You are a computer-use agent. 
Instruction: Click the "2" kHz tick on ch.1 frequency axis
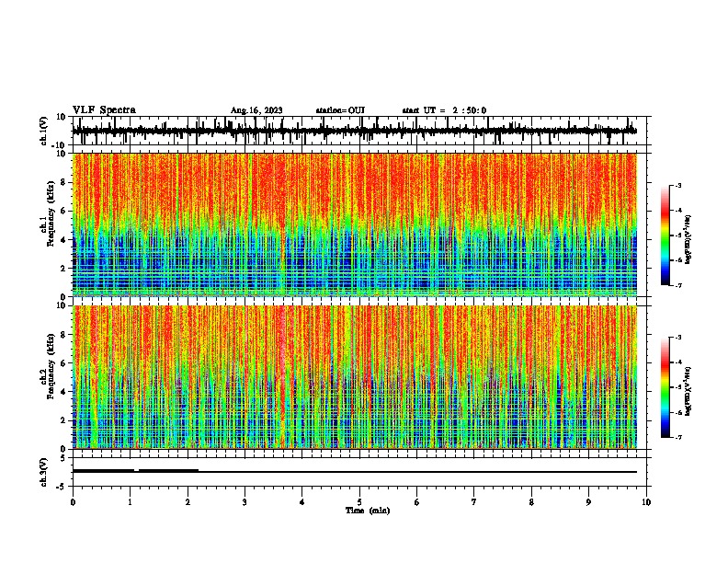point(63,268)
